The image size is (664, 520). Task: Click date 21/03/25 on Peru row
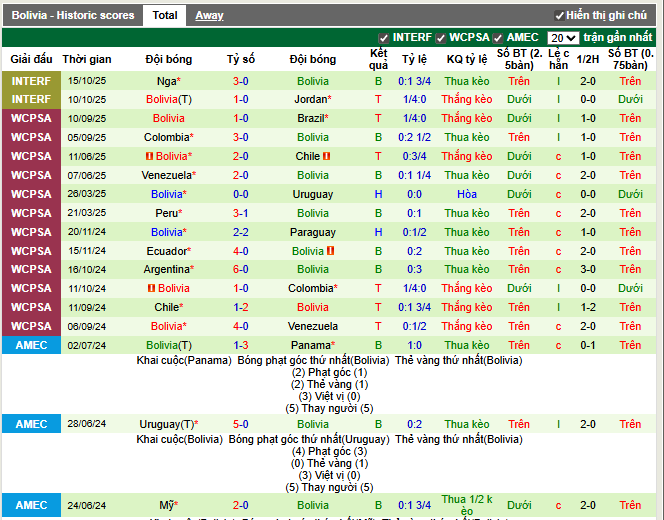point(87,213)
